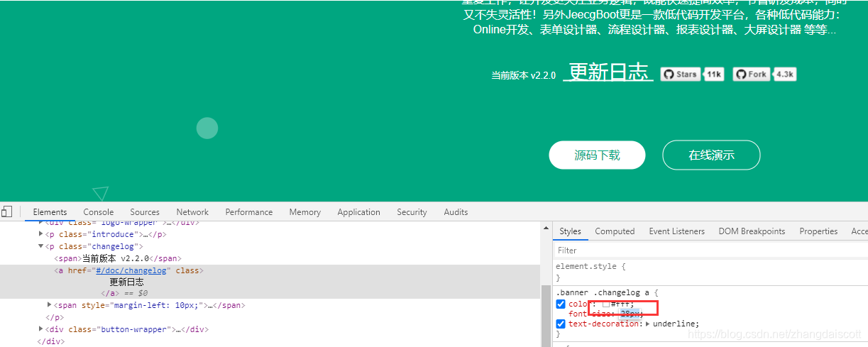Open the Event Listeners sidebar tab

[x=676, y=231]
